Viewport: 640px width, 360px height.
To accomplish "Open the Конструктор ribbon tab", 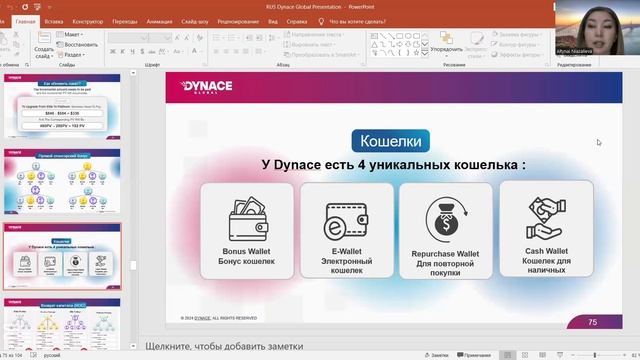I will [x=87, y=22].
